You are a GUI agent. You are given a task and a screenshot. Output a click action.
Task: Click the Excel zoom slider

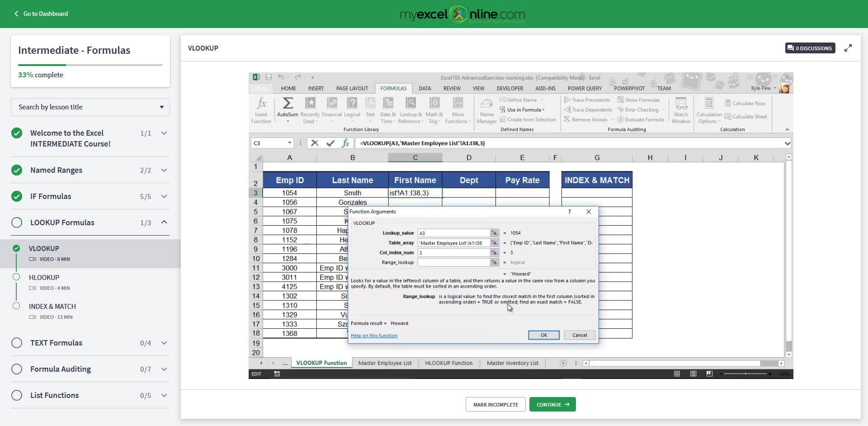click(x=745, y=374)
